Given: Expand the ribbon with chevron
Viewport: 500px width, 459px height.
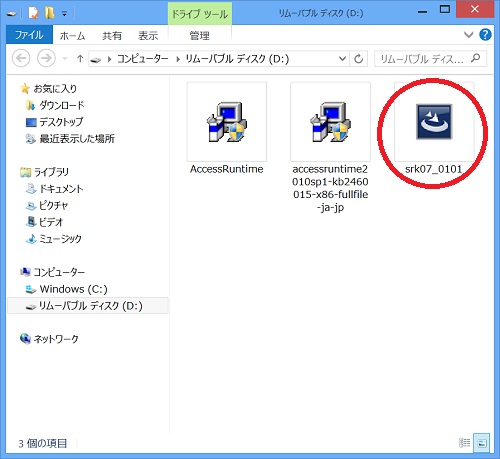Looking at the screenshot, I should tap(468, 35).
